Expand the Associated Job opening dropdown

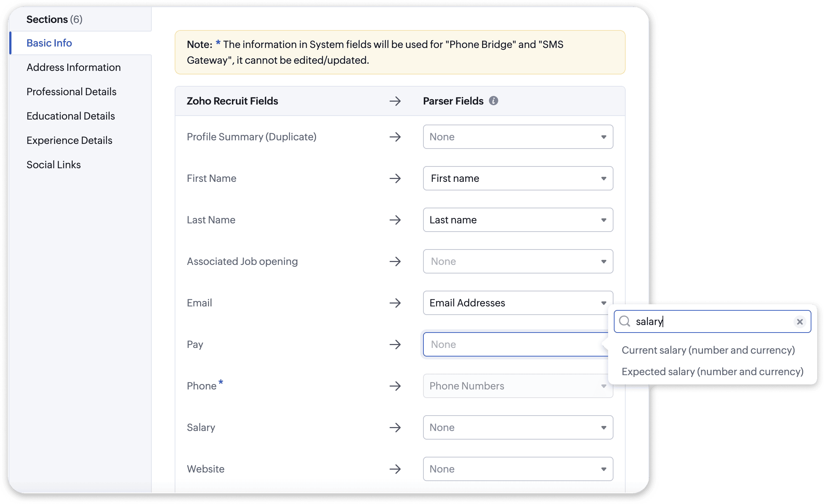(x=518, y=262)
